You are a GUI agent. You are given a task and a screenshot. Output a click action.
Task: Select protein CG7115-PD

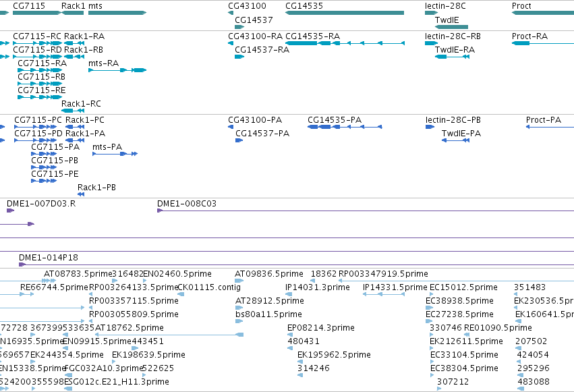(x=38, y=134)
